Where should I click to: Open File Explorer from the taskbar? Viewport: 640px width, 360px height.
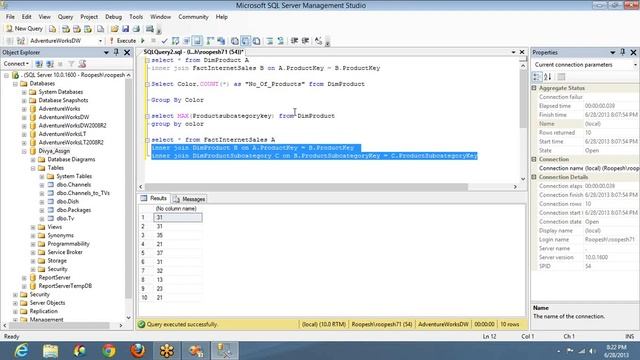[50, 351]
